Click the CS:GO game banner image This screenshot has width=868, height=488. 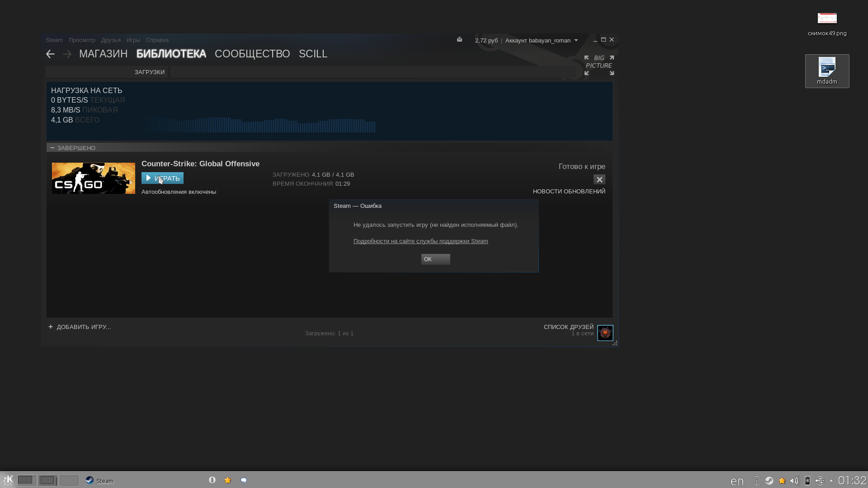93,178
